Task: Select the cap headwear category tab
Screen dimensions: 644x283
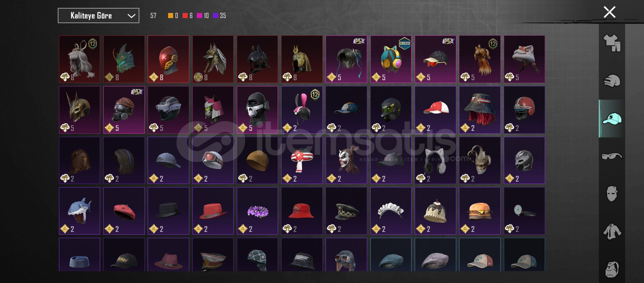Action: [612, 119]
